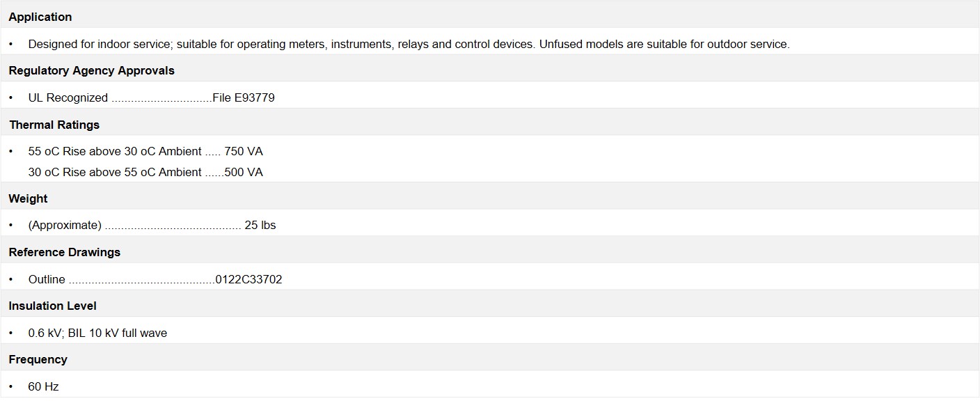Click the indoor service application description
The height and width of the screenshot is (401, 980).
[409, 44]
